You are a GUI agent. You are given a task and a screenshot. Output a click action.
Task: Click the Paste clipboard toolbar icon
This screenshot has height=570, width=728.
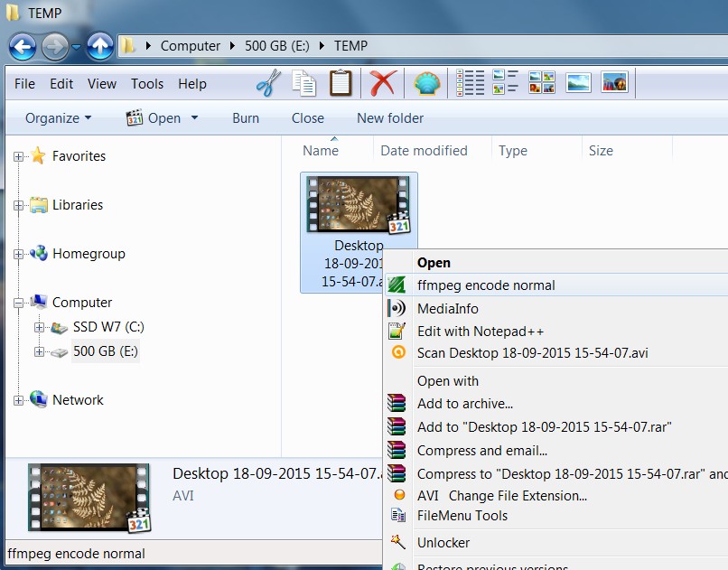click(341, 83)
